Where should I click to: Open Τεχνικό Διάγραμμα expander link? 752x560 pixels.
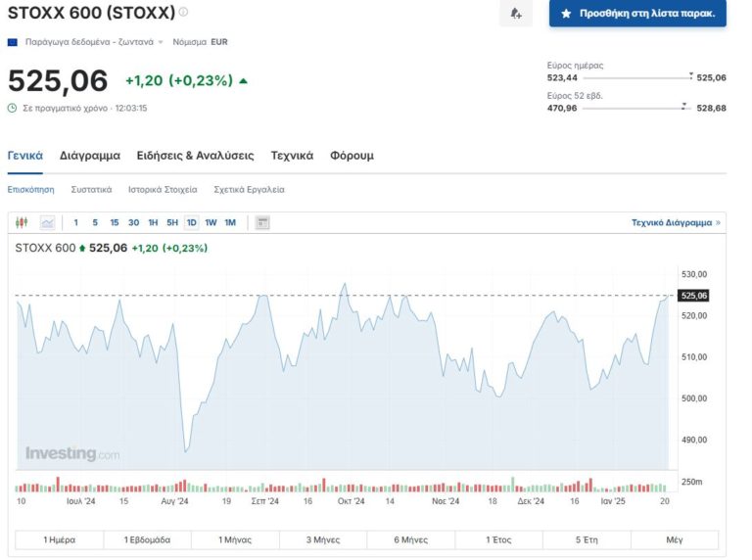point(676,223)
